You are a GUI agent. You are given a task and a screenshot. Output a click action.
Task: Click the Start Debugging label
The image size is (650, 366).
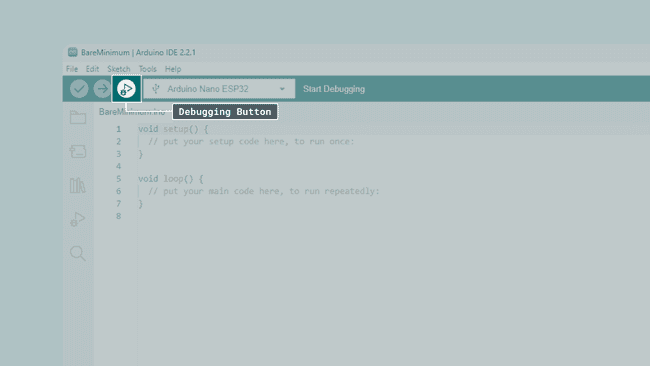(x=334, y=89)
